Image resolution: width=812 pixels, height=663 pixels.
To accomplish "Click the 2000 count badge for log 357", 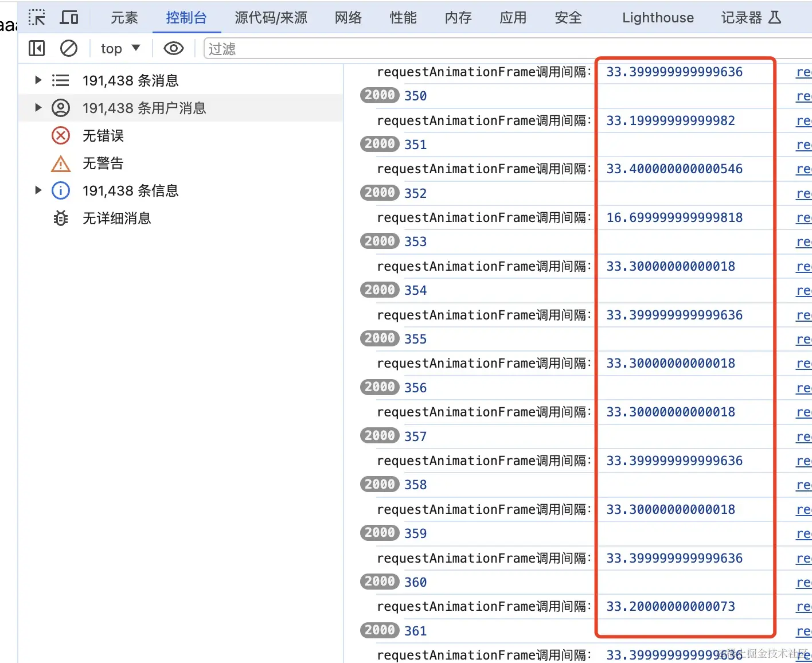I will [x=380, y=436].
